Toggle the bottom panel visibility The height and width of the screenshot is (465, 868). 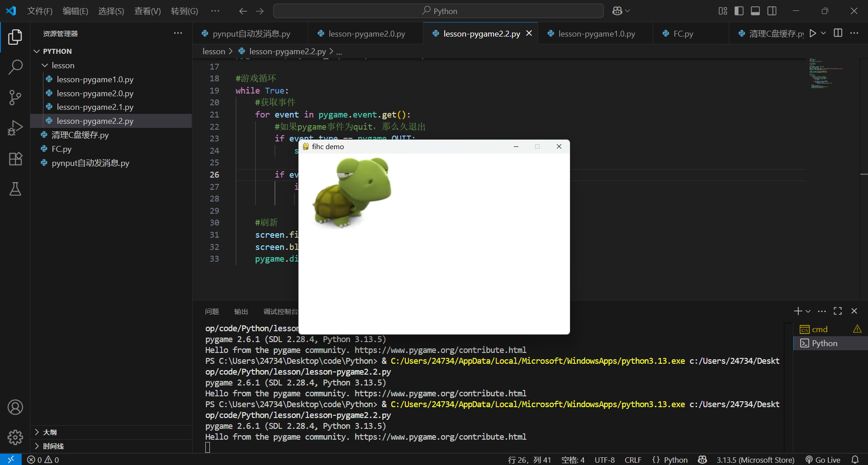click(x=755, y=11)
